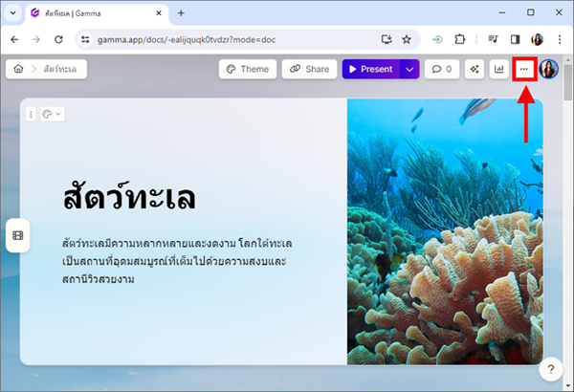Reload the page

(x=58, y=39)
